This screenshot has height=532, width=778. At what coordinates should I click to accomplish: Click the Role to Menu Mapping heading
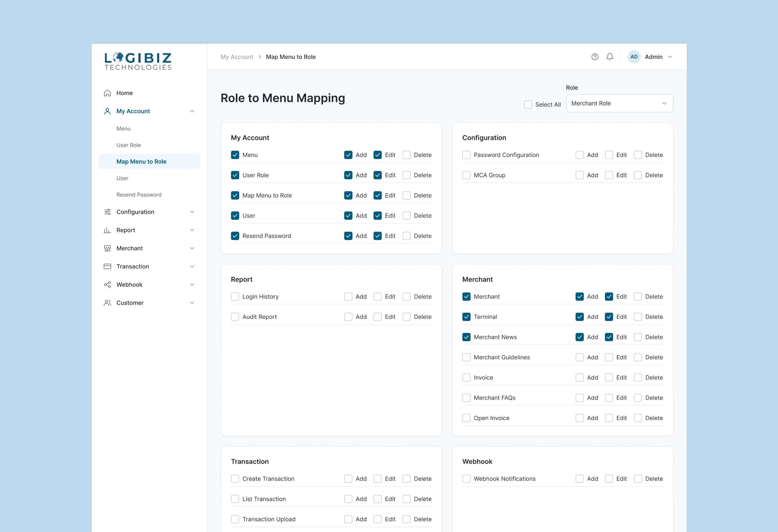tap(283, 98)
